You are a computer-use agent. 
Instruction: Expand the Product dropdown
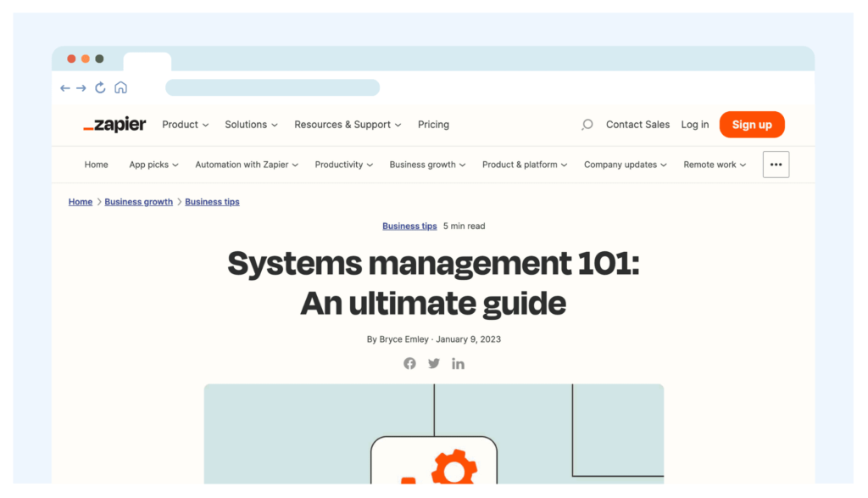[186, 125]
